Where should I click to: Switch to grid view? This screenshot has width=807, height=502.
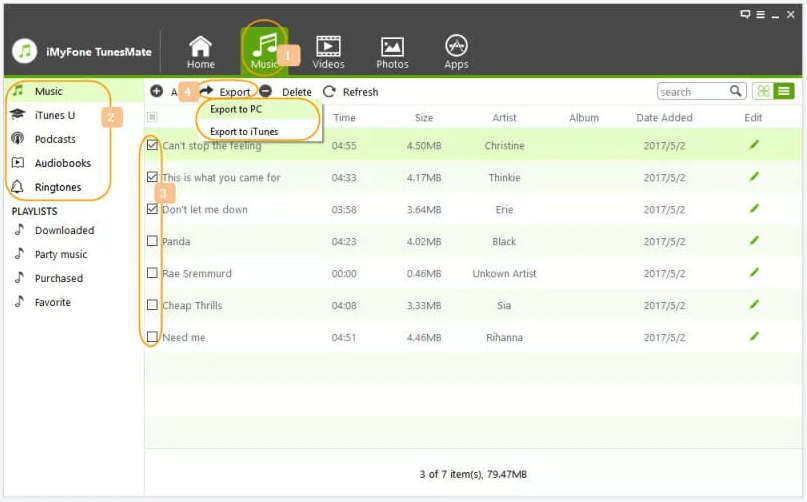pos(763,91)
